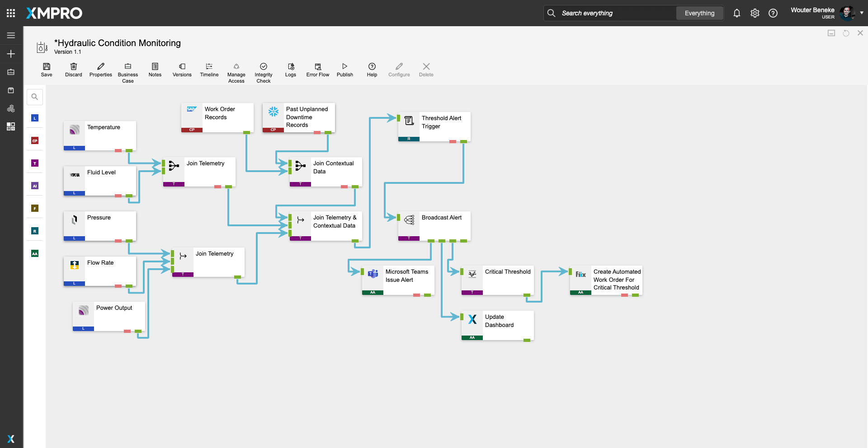Viewport: 868px width, 448px height.
Task: Search the toolbox with magnifier icon
Action: click(35, 97)
